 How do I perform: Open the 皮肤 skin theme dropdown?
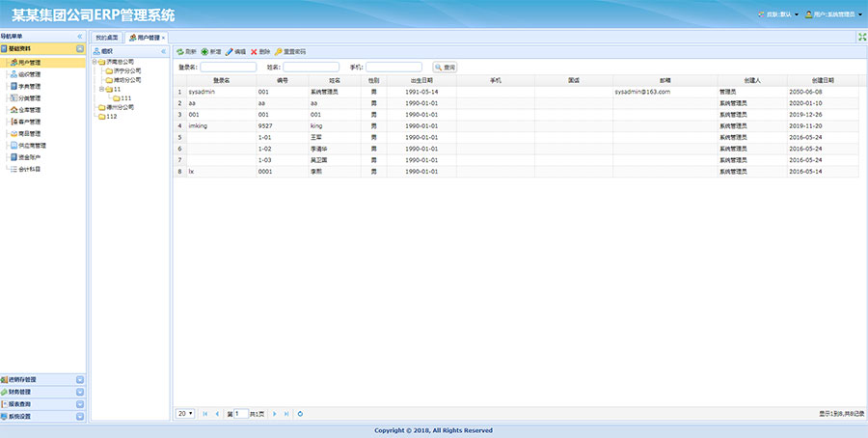[x=779, y=15]
